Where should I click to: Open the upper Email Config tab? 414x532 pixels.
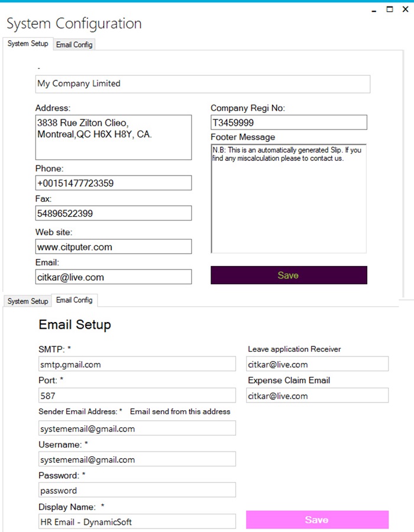(x=74, y=44)
